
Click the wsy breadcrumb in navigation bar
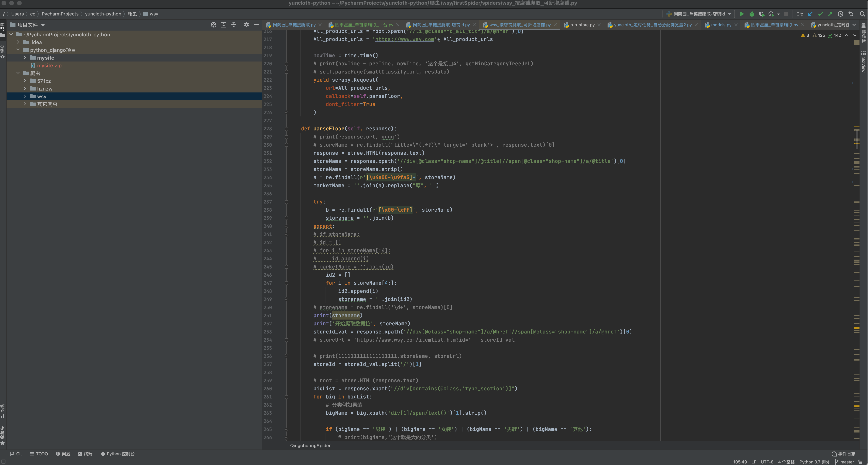click(150, 14)
